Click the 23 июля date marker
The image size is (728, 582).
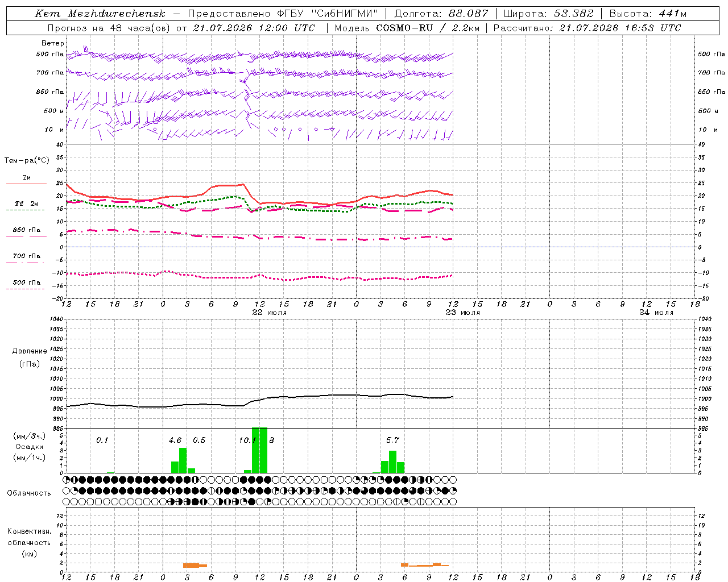point(463,313)
